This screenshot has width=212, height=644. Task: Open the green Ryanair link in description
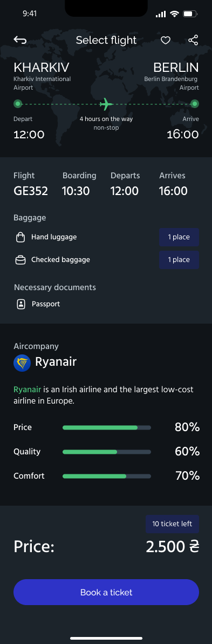[x=28, y=390]
